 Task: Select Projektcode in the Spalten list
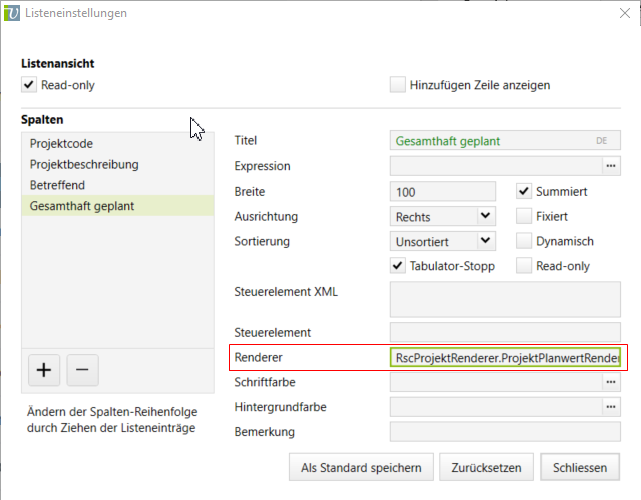(61, 144)
